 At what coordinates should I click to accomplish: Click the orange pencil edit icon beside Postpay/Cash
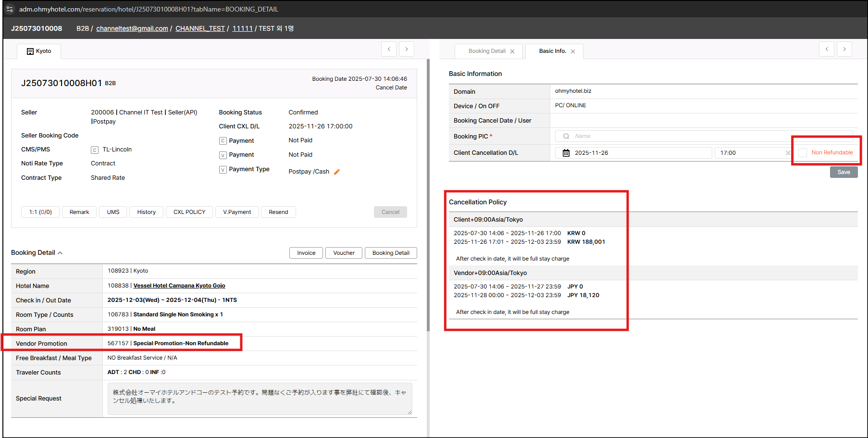pyautogui.click(x=337, y=172)
